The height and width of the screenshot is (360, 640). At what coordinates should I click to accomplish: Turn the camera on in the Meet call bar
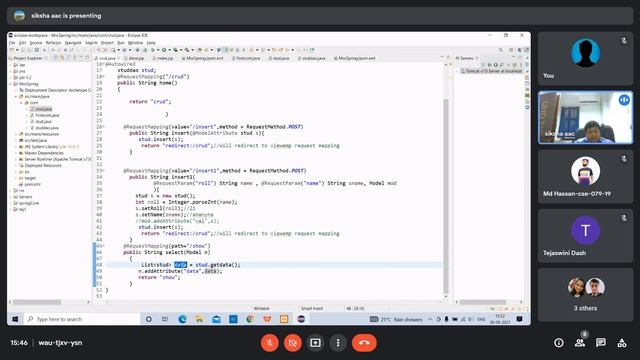293,343
